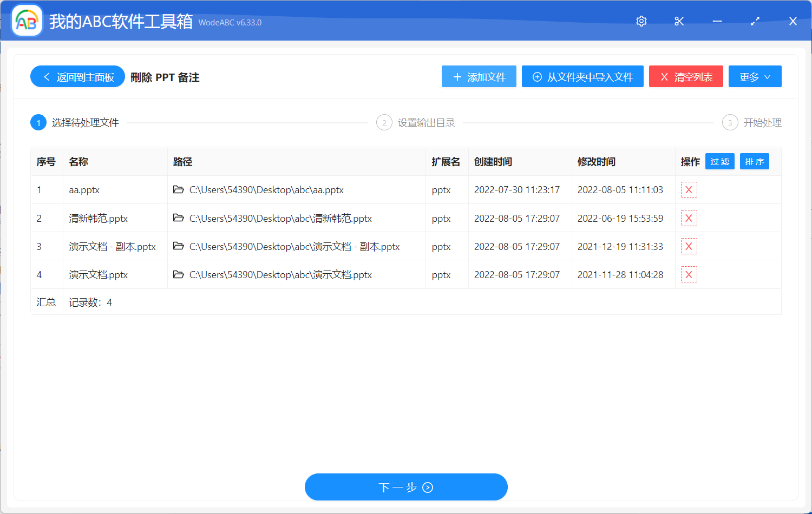Remove aa.pptx with its red X button

[689, 190]
